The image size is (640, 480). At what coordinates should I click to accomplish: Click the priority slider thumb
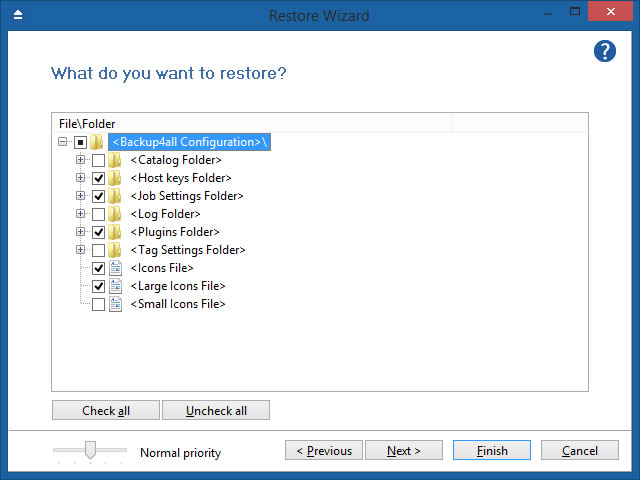90,450
